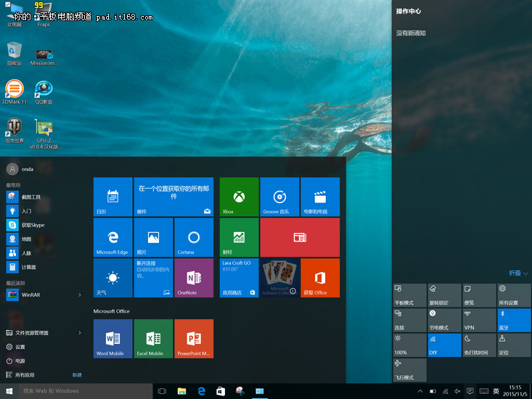The image size is (532, 399).
Task: Open 电影和电视 tile
Action: tap(320, 197)
